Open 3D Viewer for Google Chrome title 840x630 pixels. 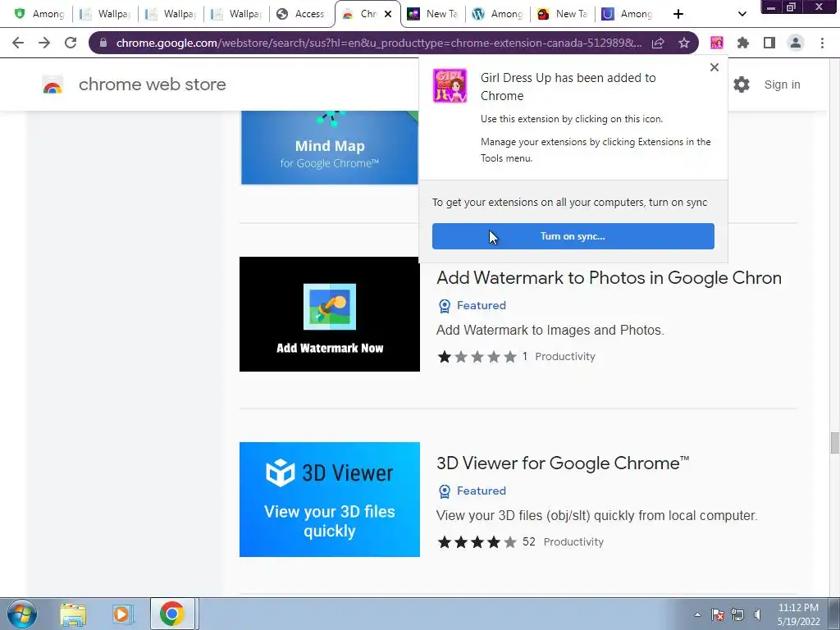tap(563, 463)
